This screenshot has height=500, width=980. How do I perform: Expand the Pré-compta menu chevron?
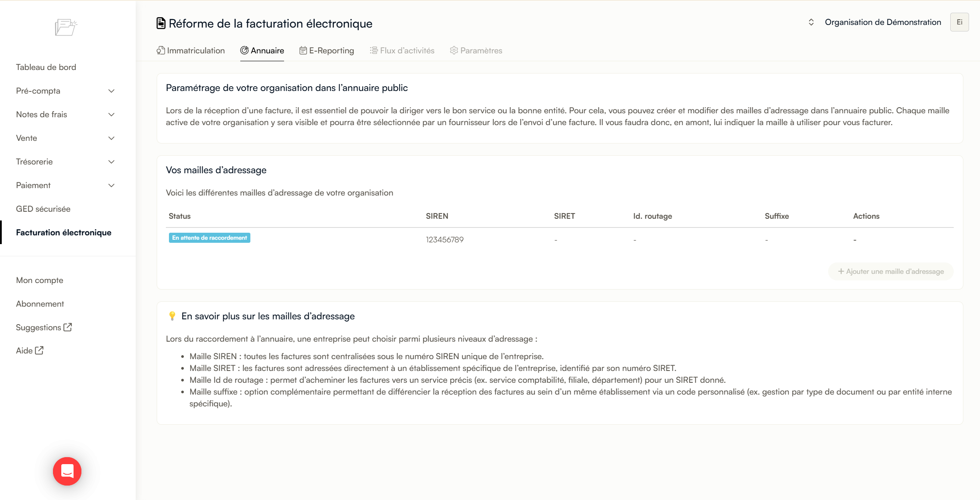tap(111, 91)
